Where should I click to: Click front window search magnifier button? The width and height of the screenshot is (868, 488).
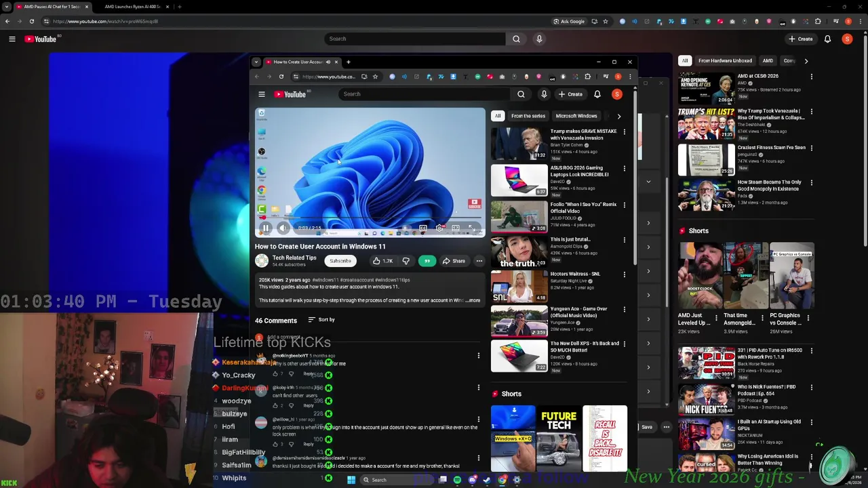coord(521,94)
